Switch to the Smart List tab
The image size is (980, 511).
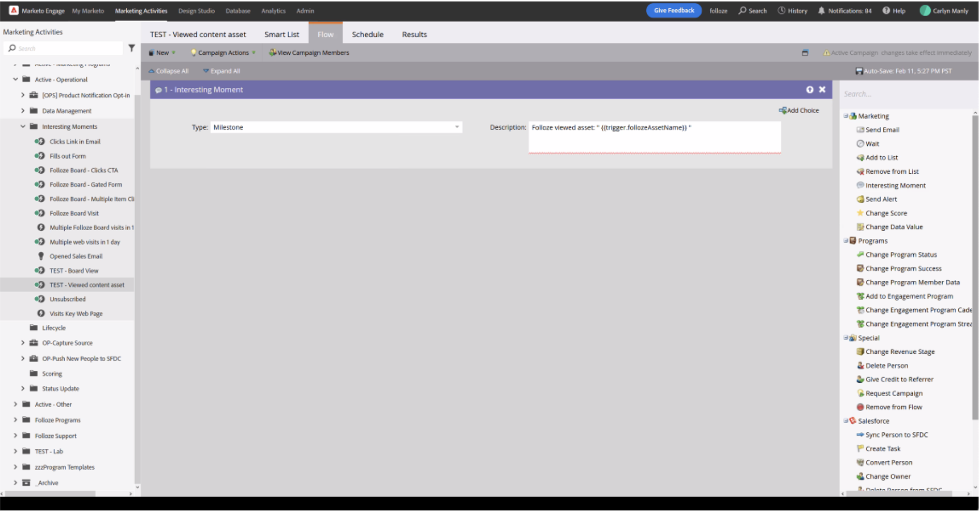click(x=281, y=34)
